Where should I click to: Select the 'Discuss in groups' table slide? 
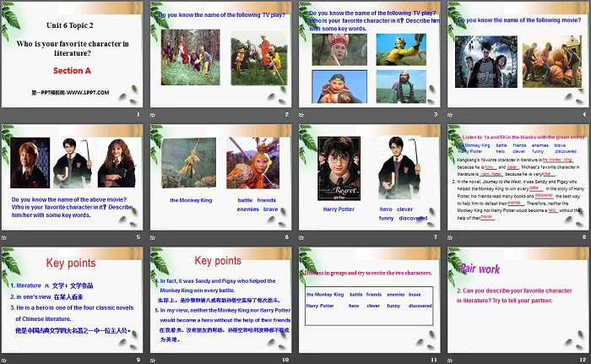370,300
